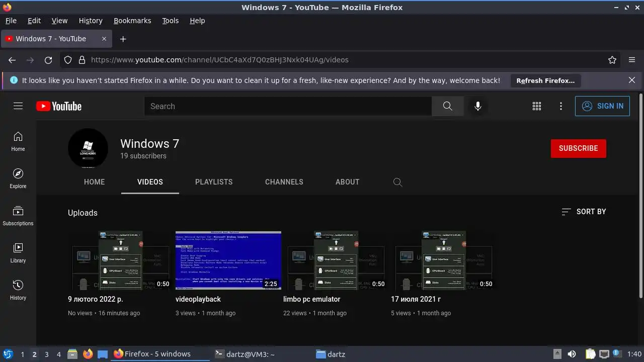Switch to the channel HOME tab
Viewport: 644px width, 362px height.
pos(95,182)
